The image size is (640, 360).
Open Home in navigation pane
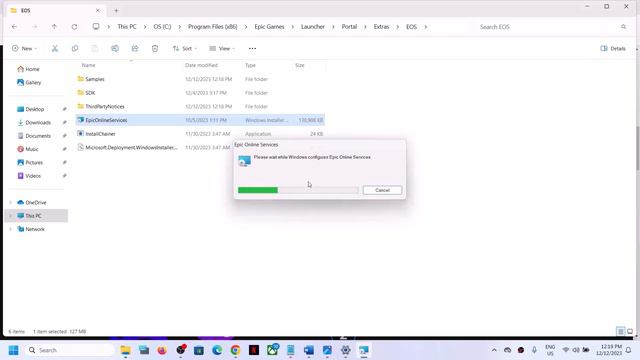pyautogui.click(x=29, y=69)
